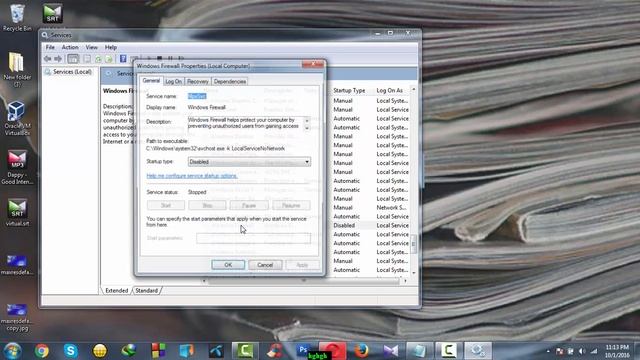Viewport: 640px width, 360px height.
Task: Click services list scrollbar down arrow
Action: [x=413, y=272]
